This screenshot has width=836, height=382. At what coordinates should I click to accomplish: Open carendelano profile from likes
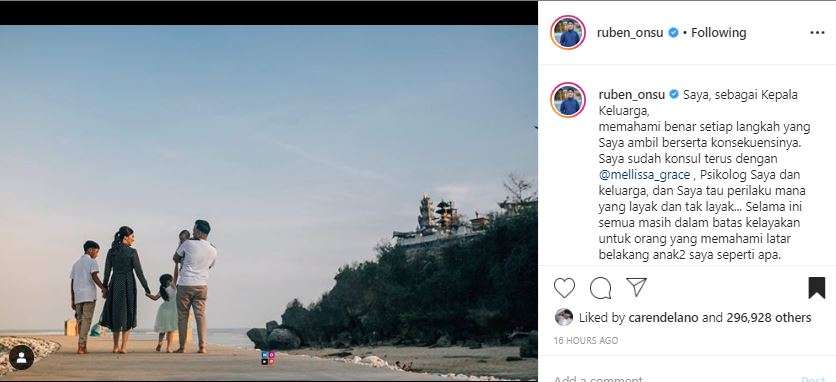click(664, 318)
